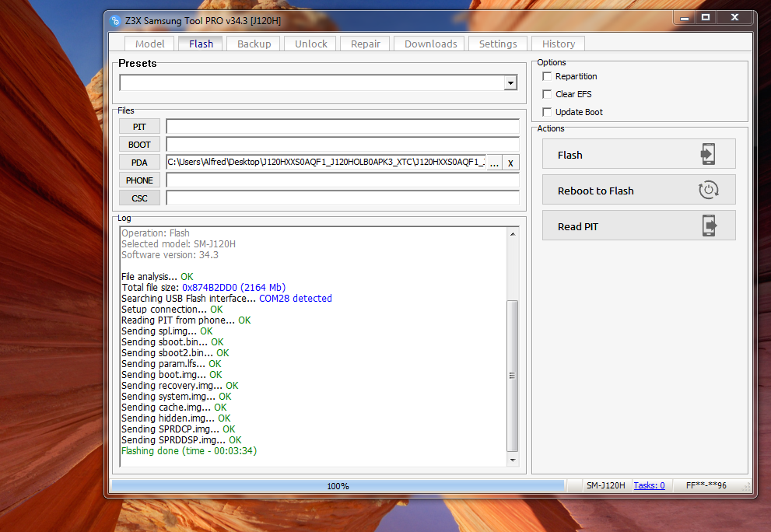The image size is (771, 532).
Task: Select the Flash tab
Action: [x=201, y=44]
